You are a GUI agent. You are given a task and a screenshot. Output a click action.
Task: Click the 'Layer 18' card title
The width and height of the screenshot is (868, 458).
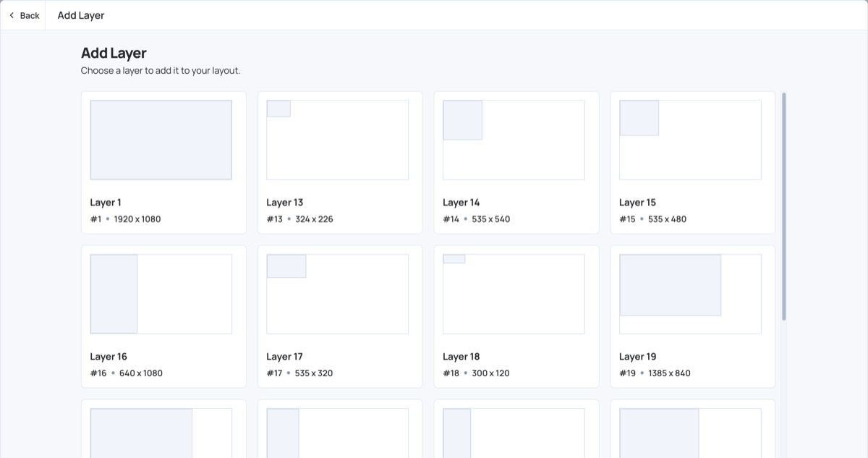pos(461,357)
